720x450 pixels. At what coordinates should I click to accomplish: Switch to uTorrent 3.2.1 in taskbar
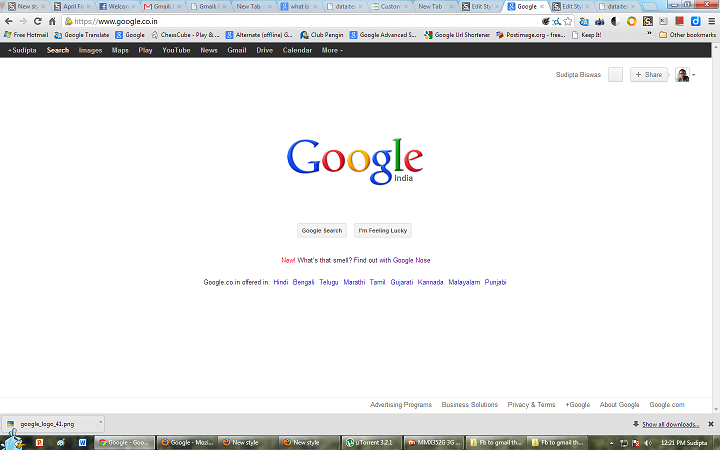pos(372,443)
